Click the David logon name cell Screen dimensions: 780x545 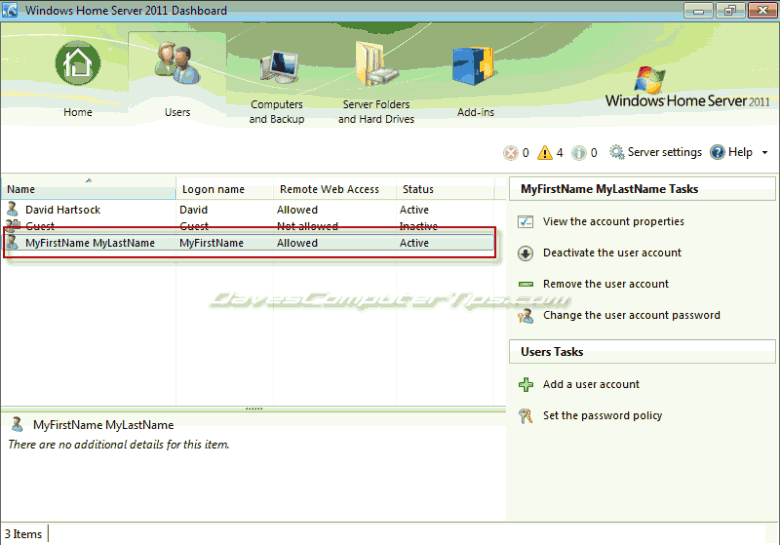coord(194,210)
